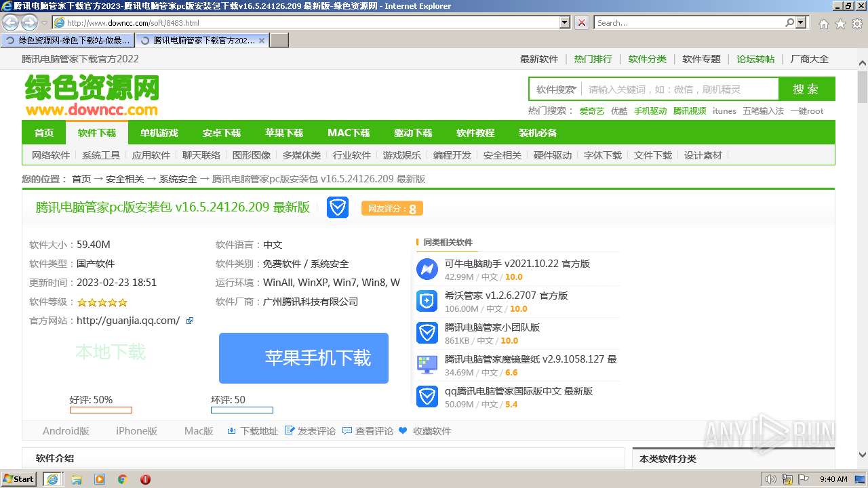Open the 单机游戏 navigation menu item
Image resolution: width=868 pixels, height=488 pixels.
pyautogui.click(x=159, y=133)
